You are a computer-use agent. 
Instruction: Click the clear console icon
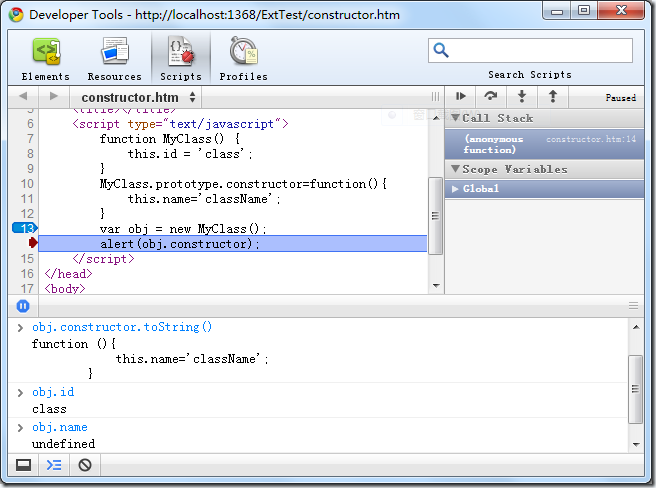[x=85, y=465]
